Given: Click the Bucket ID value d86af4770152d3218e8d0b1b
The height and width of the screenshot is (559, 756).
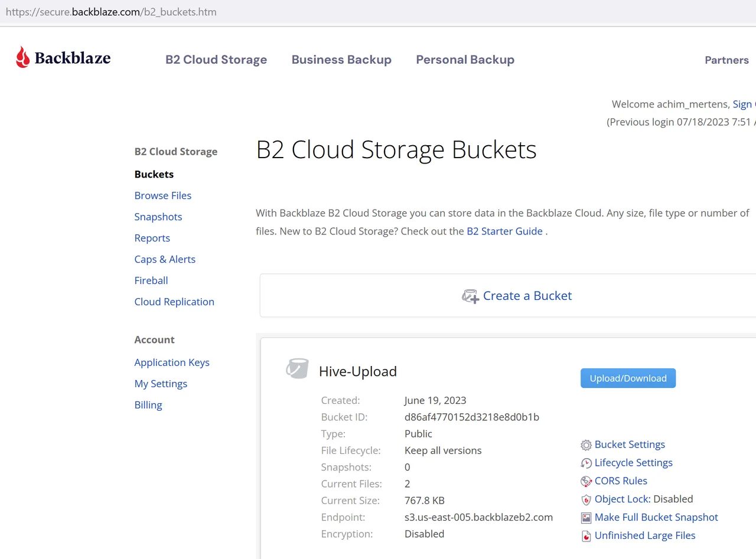Looking at the screenshot, I should (x=472, y=417).
